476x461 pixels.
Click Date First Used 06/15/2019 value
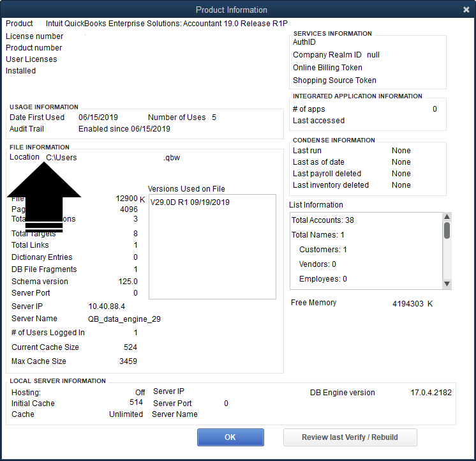[x=98, y=117]
